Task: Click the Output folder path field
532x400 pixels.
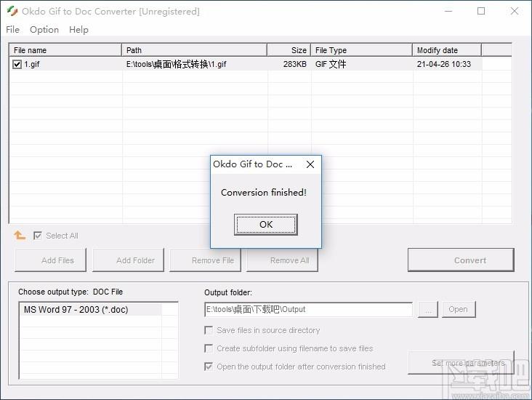Action: pyautogui.click(x=309, y=309)
